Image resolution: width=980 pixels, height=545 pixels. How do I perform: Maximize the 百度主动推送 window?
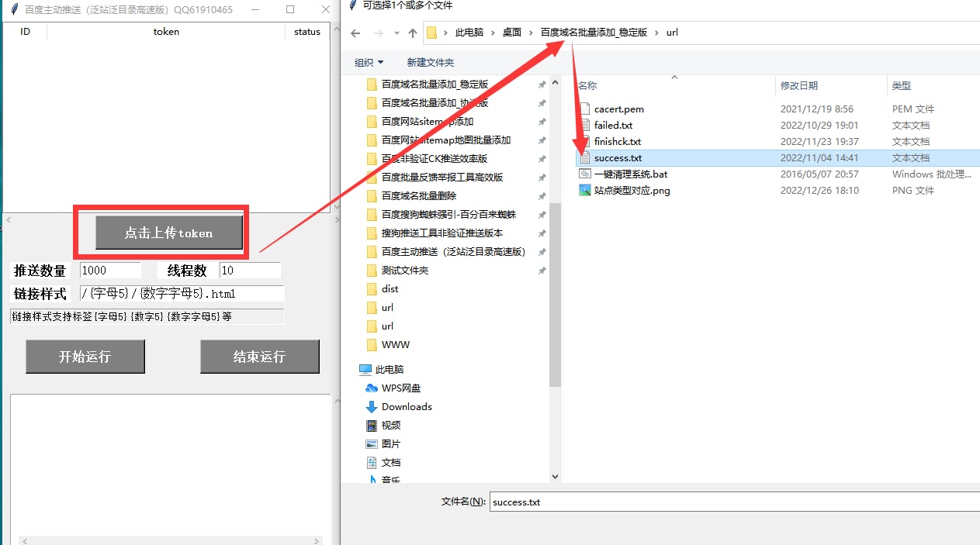(x=290, y=9)
